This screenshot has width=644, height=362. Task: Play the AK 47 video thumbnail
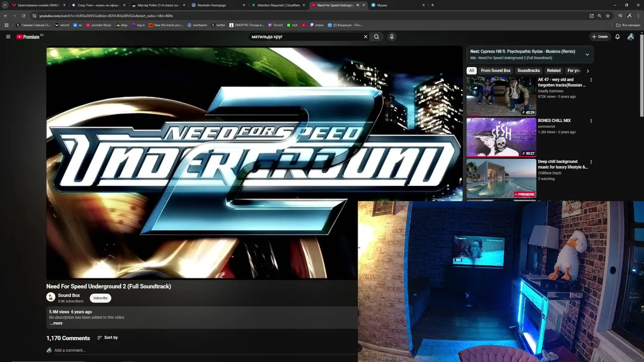[x=501, y=96]
